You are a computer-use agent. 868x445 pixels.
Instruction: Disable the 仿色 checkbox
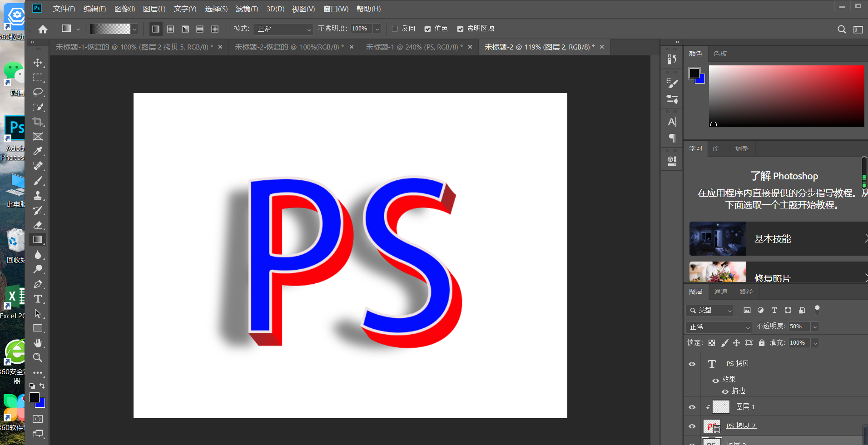tap(427, 29)
